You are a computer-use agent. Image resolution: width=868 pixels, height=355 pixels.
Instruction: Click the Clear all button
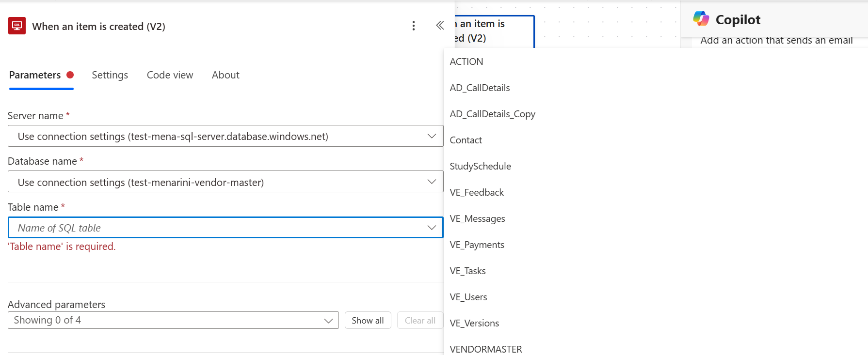pyautogui.click(x=420, y=320)
